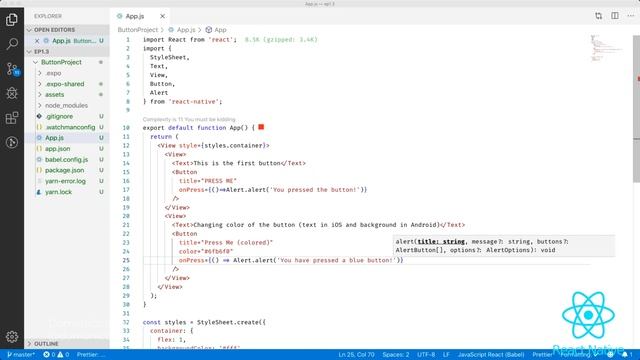Click the master branch indicator in status bar
This screenshot has height=360, width=640.
click(x=21, y=354)
